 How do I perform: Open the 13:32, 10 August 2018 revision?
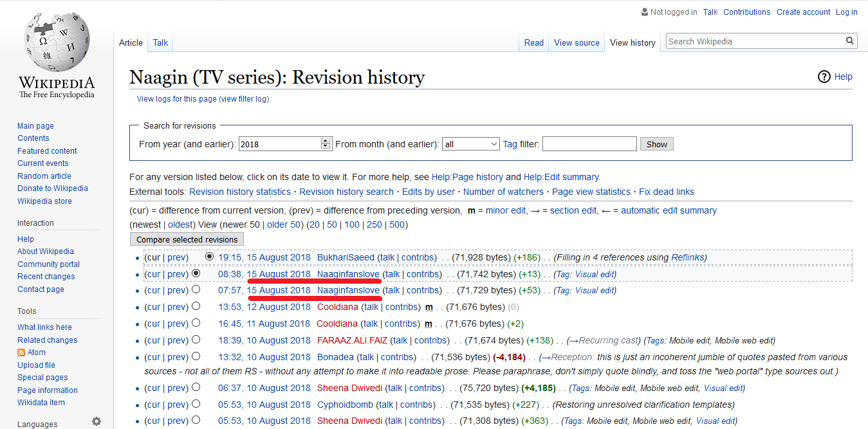(x=264, y=357)
